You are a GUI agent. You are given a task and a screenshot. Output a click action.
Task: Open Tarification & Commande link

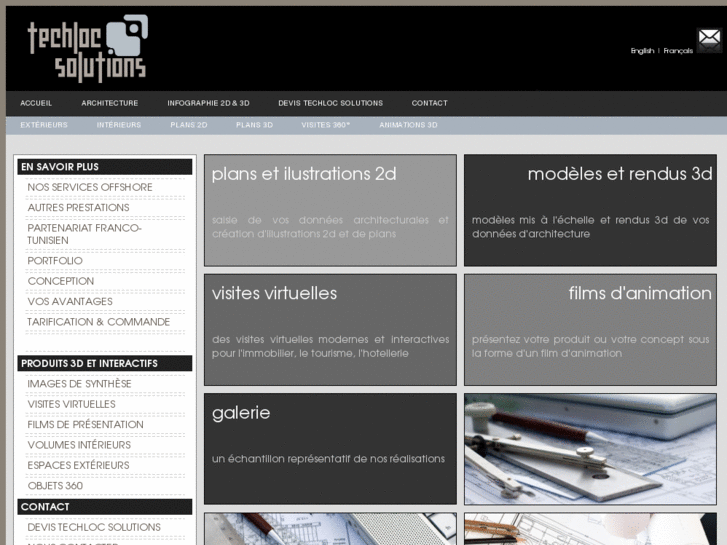tap(99, 322)
